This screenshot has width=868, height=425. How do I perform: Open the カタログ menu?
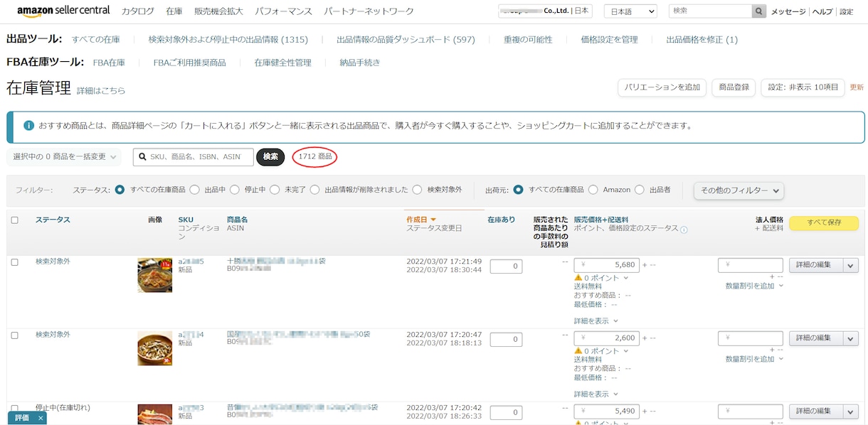pos(137,11)
